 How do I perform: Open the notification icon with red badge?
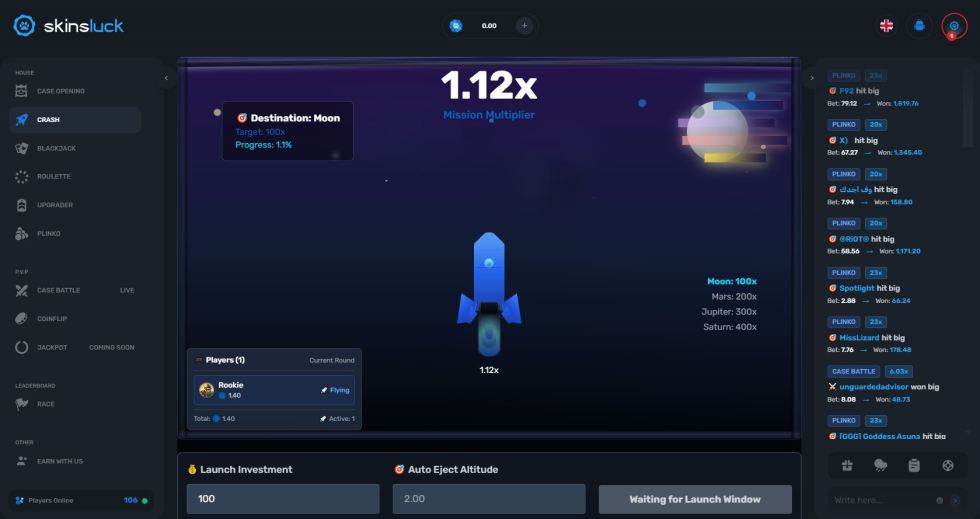[x=954, y=26]
